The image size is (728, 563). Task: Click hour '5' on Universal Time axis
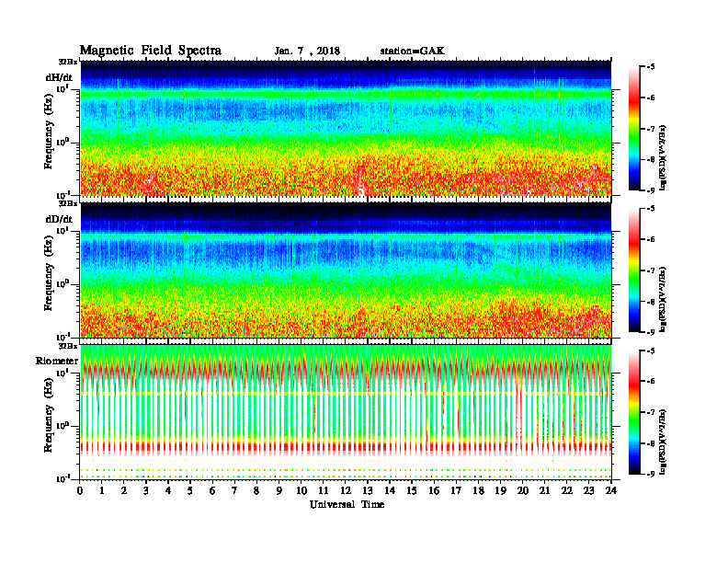click(190, 491)
